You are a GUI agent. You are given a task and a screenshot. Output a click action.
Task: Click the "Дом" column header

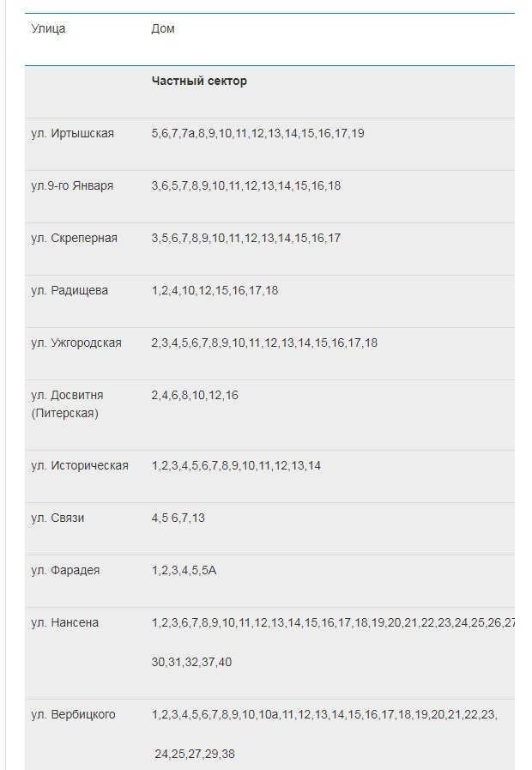point(162,28)
